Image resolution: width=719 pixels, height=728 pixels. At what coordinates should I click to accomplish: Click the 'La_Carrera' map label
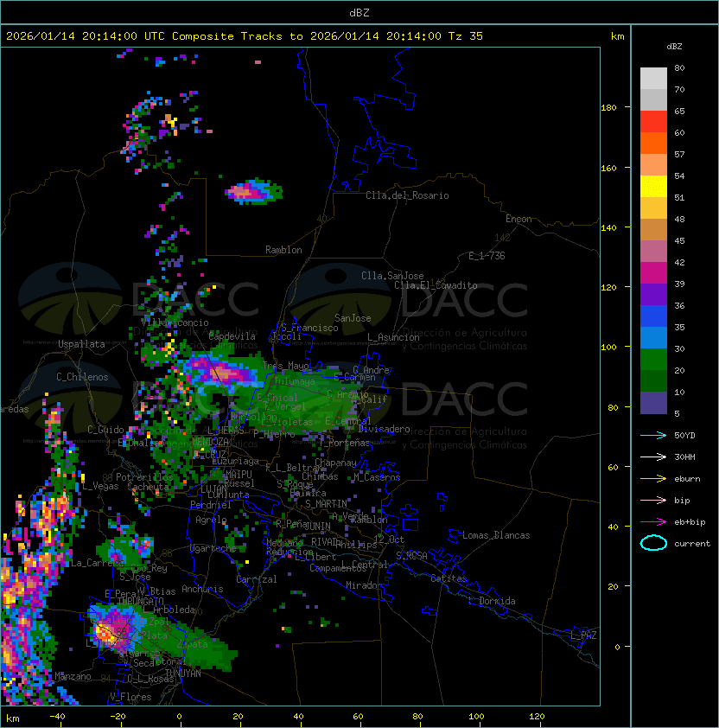pyautogui.click(x=98, y=563)
